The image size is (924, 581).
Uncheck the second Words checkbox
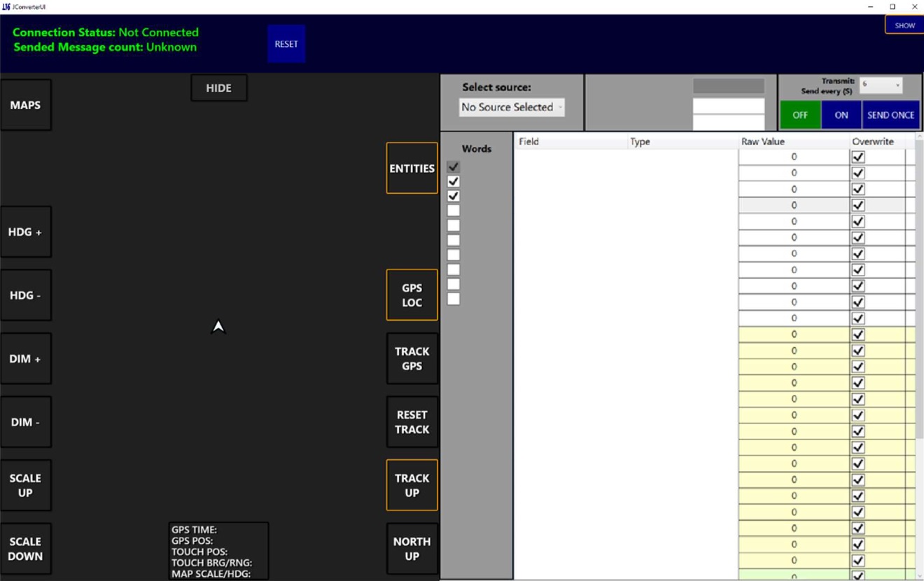pyautogui.click(x=454, y=181)
